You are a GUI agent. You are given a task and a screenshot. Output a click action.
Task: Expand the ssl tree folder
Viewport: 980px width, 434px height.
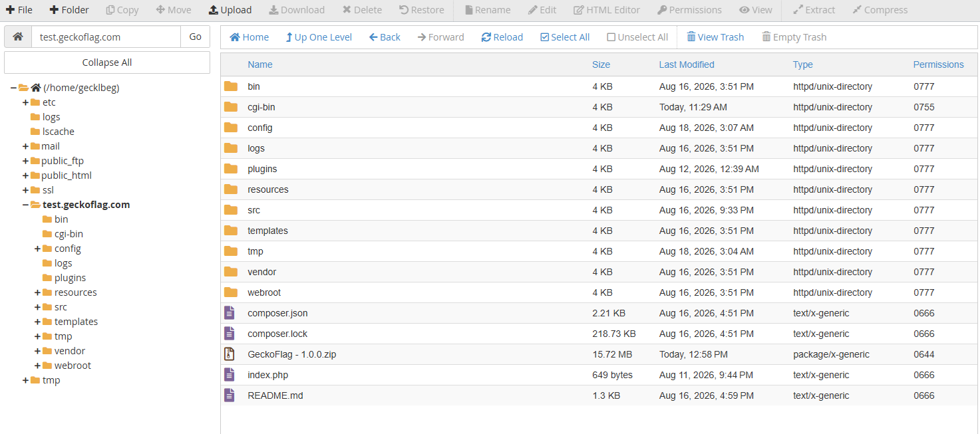[x=25, y=190]
